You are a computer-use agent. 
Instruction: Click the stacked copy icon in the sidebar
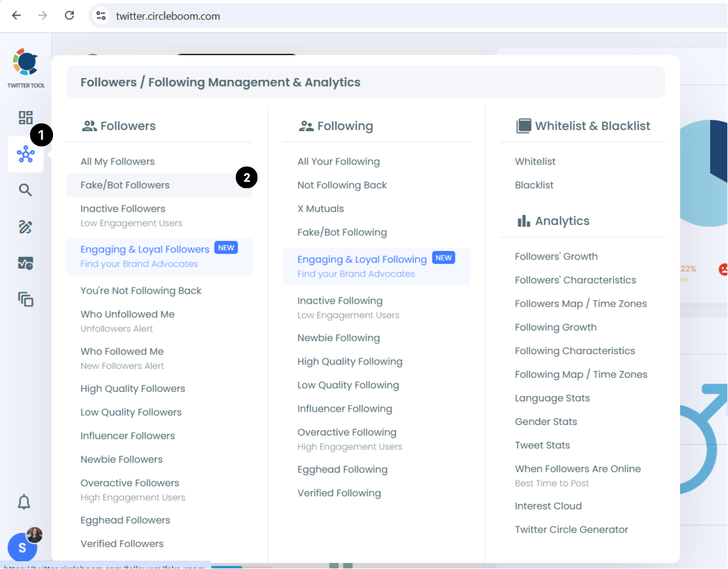[25, 300]
